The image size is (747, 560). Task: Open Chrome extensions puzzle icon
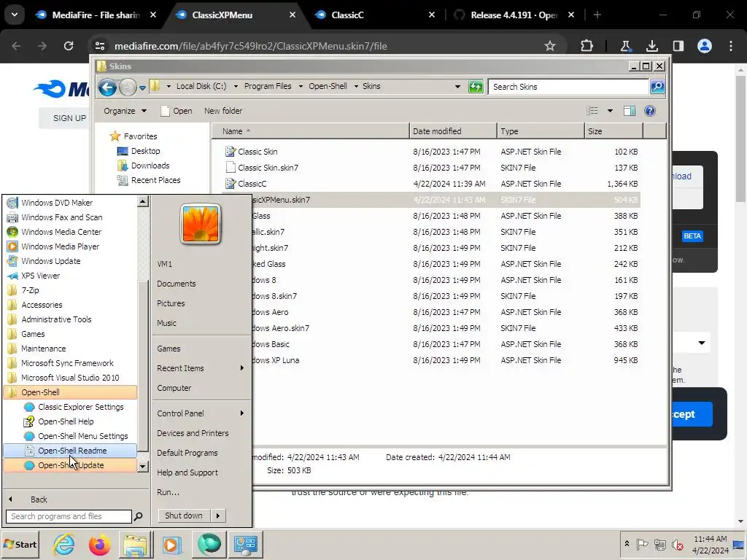click(x=587, y=46)
